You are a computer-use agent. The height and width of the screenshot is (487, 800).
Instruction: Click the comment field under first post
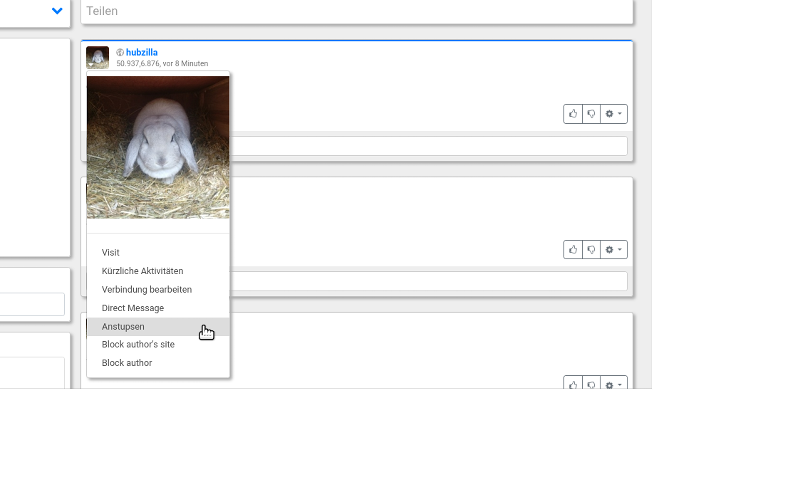point(430,146)
